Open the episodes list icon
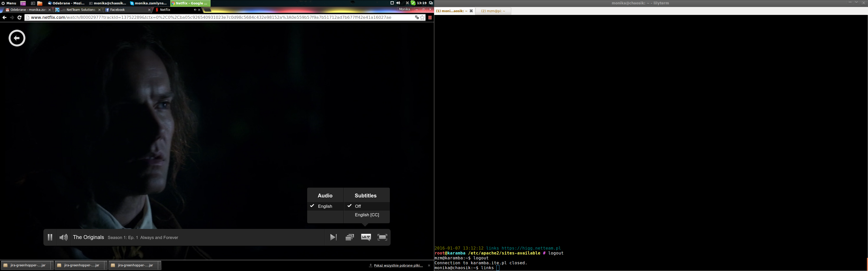The height and width of the screenshot is (271, 868). click(350, 237)
